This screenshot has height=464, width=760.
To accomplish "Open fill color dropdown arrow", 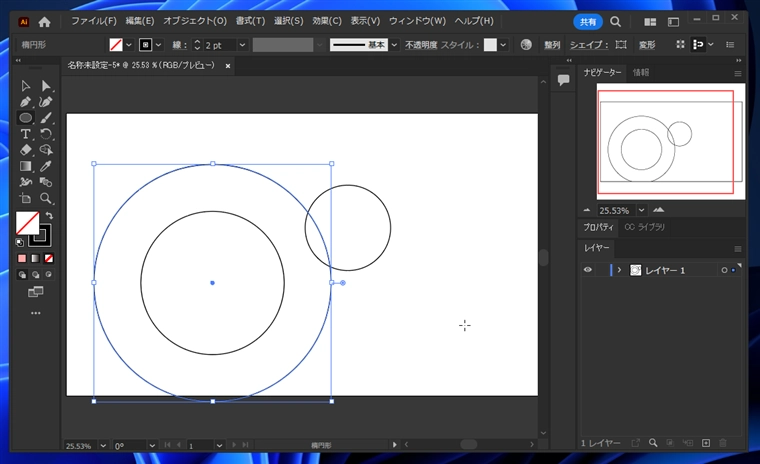I will 129,45.
